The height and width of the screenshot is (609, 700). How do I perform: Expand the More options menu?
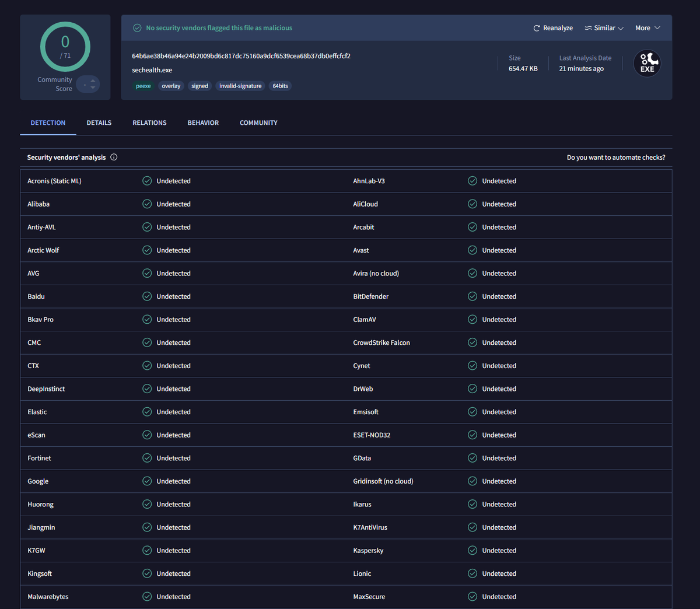click(647, 28)
